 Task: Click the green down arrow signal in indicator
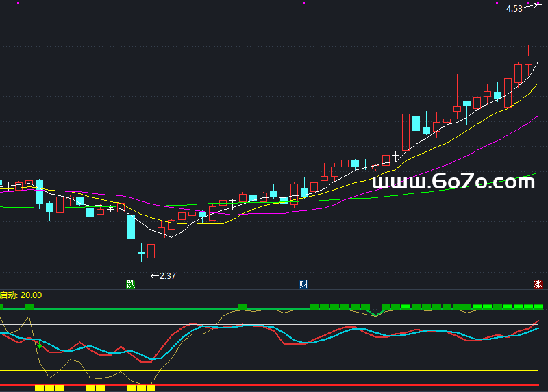click(40, 345)
